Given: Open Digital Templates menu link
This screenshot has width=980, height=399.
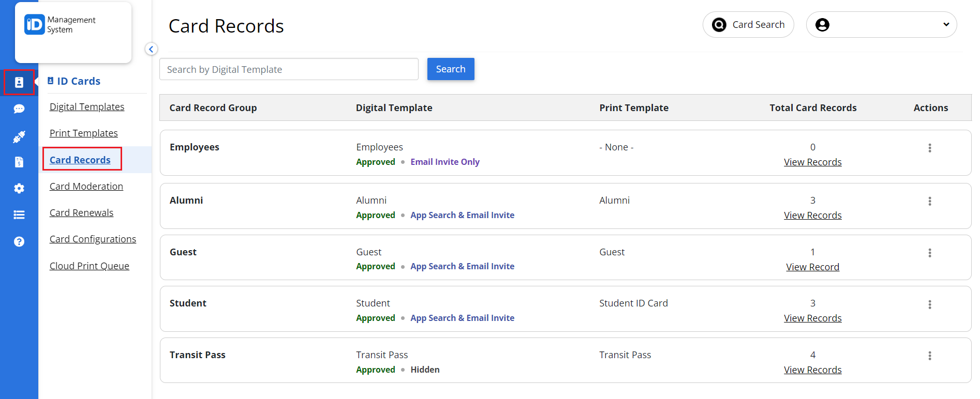Looking at the screenshot, I should point(87,107).
